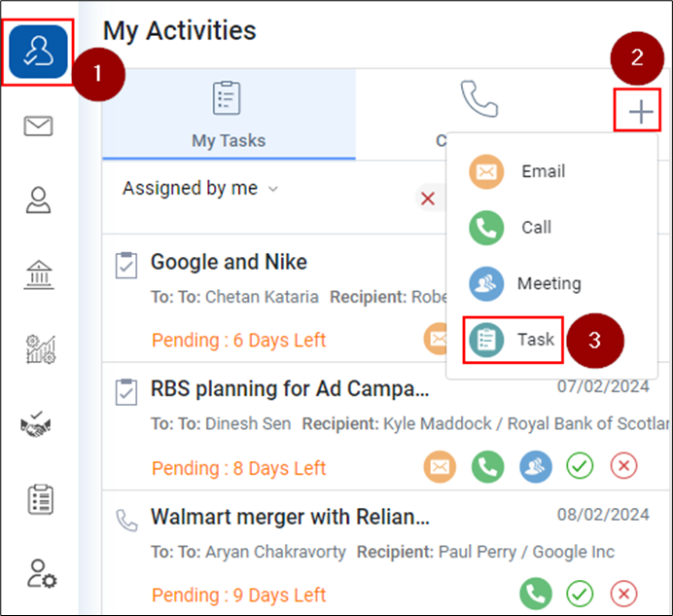The height and width of the screenshot is (616, 673).
Task: Open the chart with gears sidebar icon
Action: pyautogui.click(x=41, y=349)
